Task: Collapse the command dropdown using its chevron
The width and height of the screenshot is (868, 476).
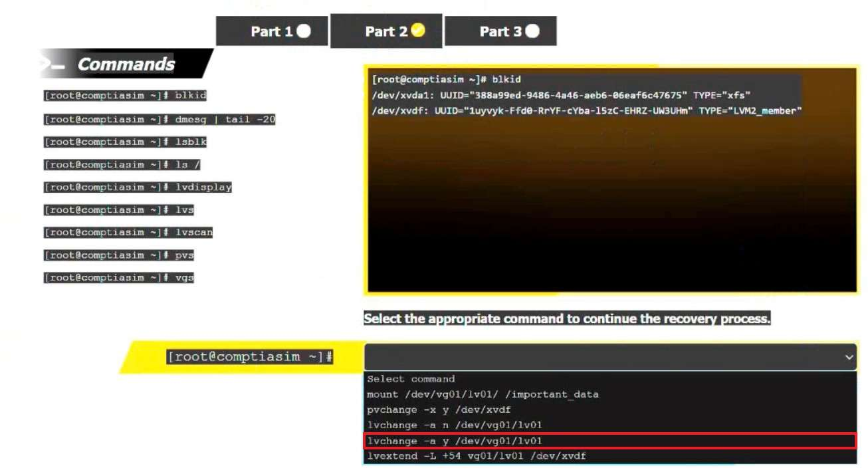Action: coord(849,358)
